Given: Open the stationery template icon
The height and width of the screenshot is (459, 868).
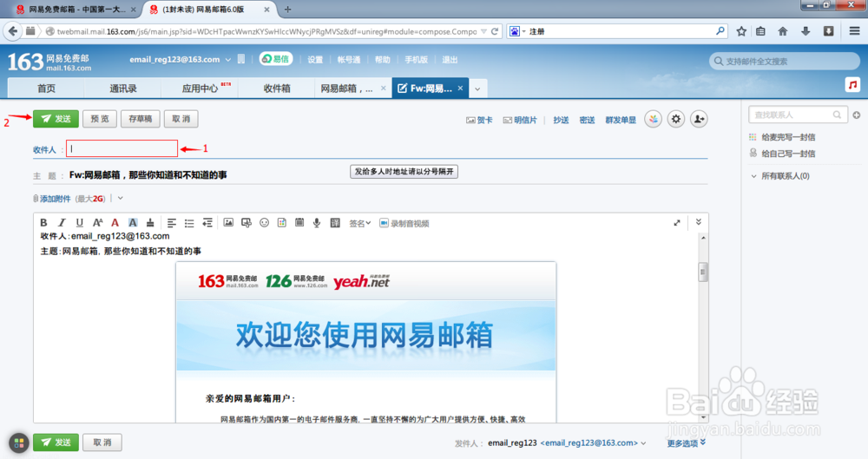Looking at the screenshot, I should 282,223.
